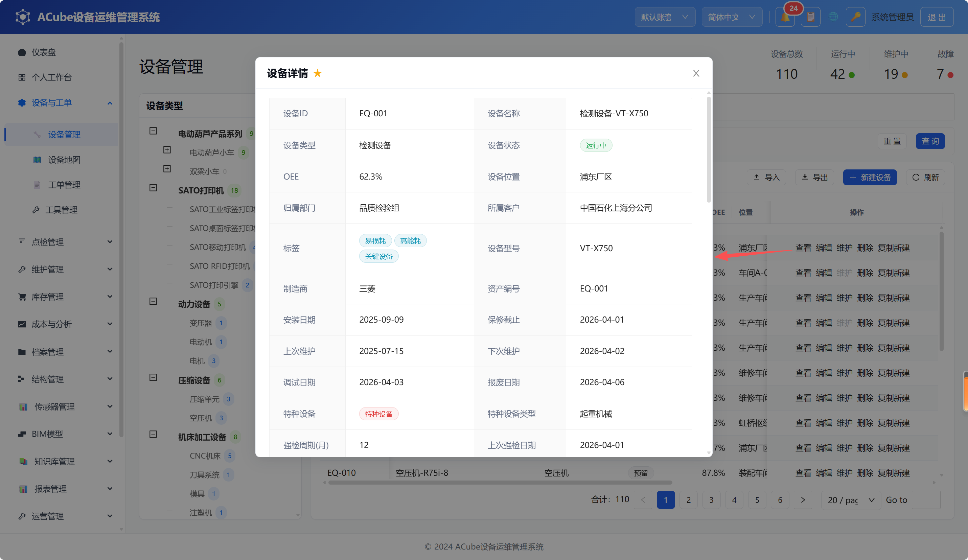This screenshot has height=560, width=968.
Task: Open the 20 / page size dropdown
Action: tap(851, 500)
